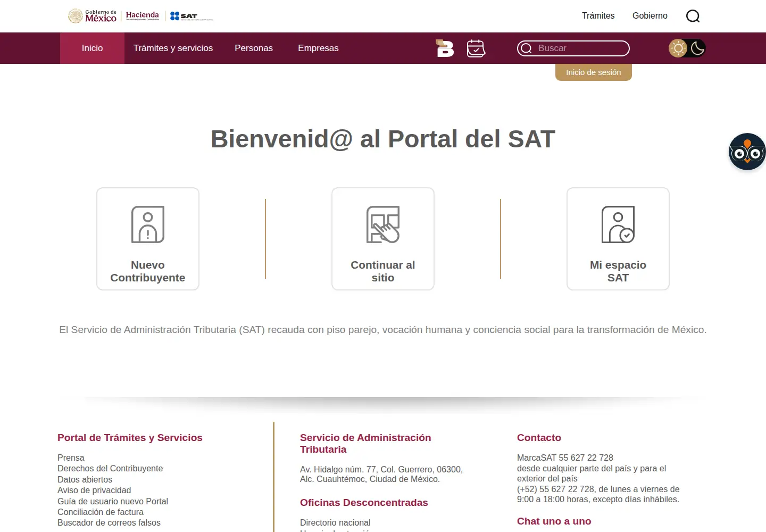Open the Buzón Tributario B icon
This screenshot has height=532, width=766.
[x=445, y=48]
